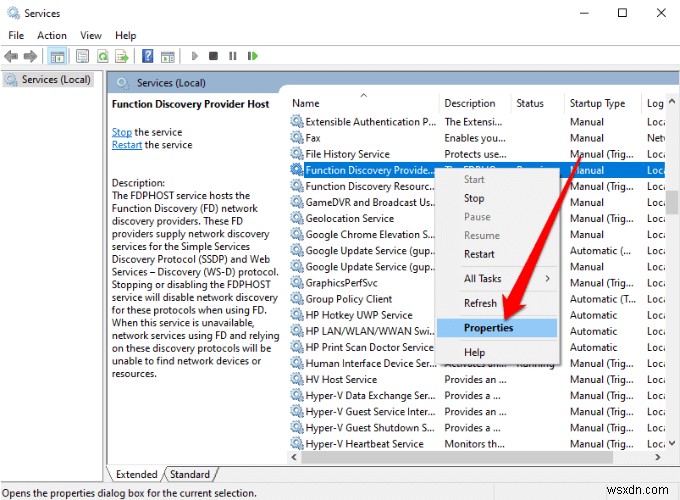Open the Help menu in menu bar
Screen dimensions: 680x500
pos(125,36)
